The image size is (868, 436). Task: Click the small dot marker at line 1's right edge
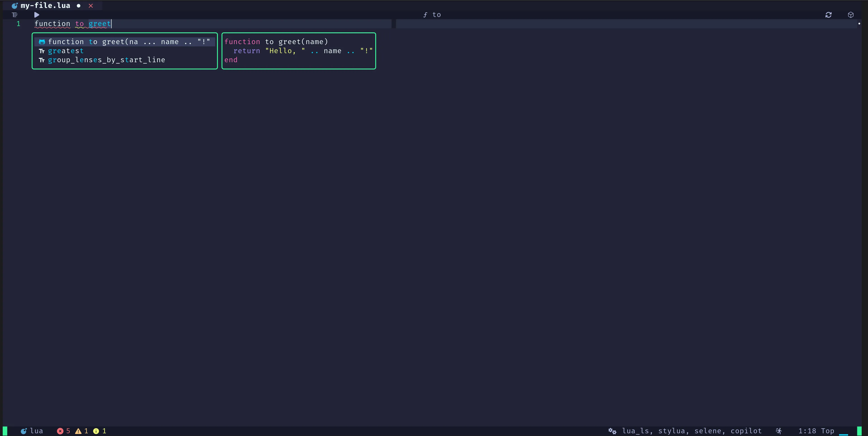pos(859,24)
